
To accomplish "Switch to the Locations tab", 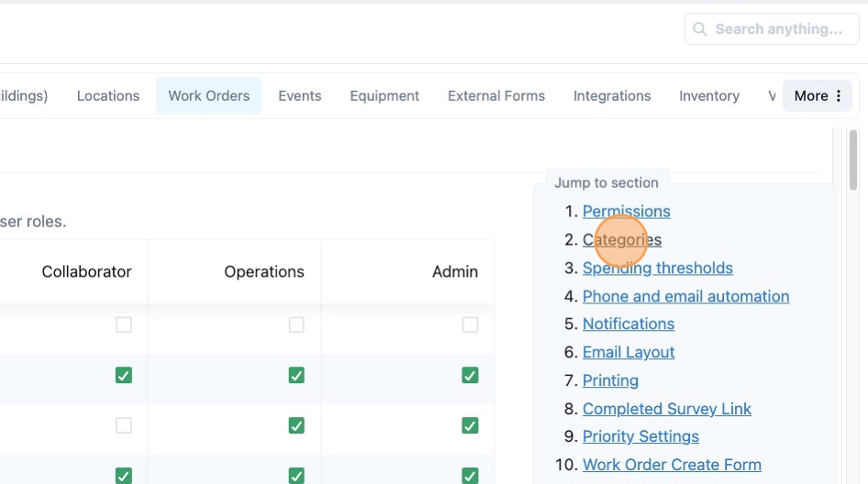I will coord(108,95).
